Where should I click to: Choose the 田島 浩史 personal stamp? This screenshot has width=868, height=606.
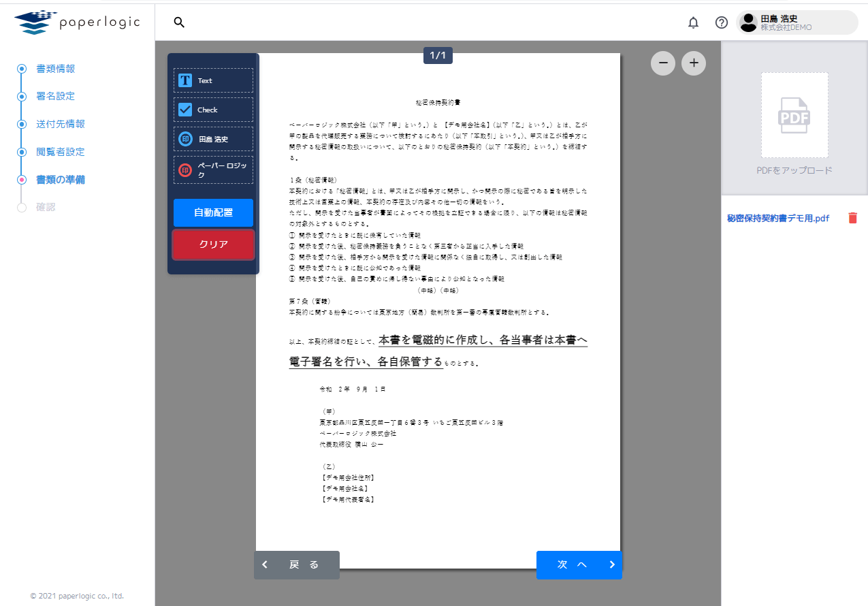click(x=212, y=140)
